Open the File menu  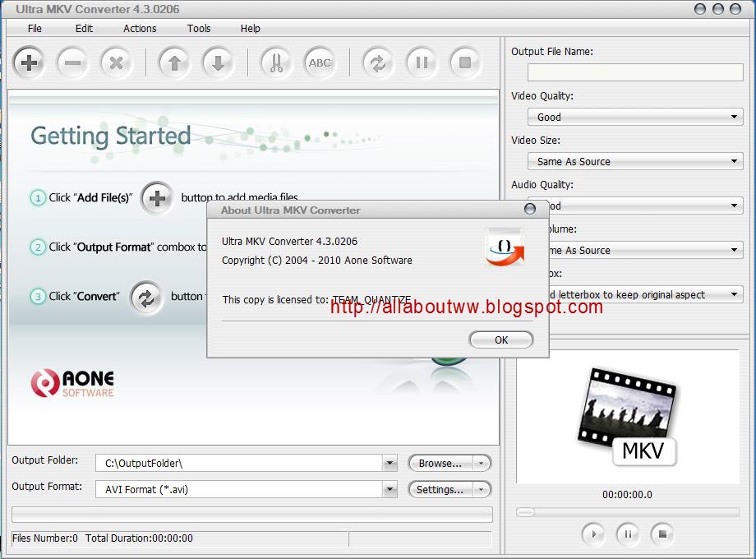pos(35,29)
